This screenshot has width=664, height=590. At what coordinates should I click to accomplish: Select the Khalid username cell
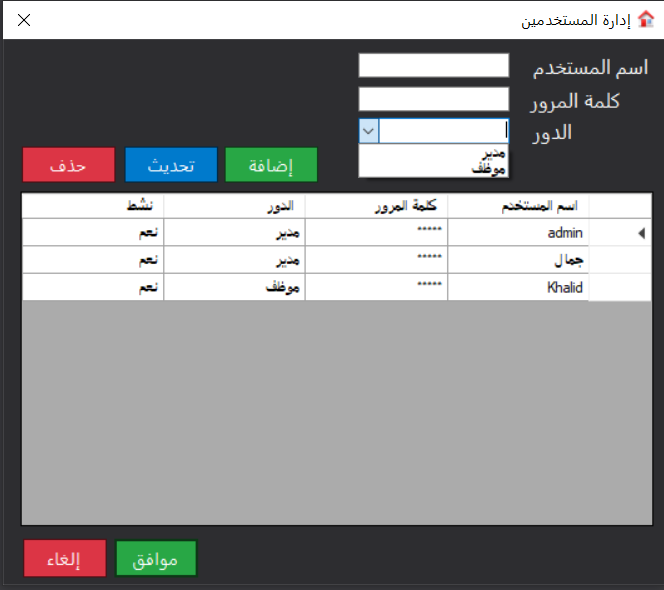click(518, 287)
